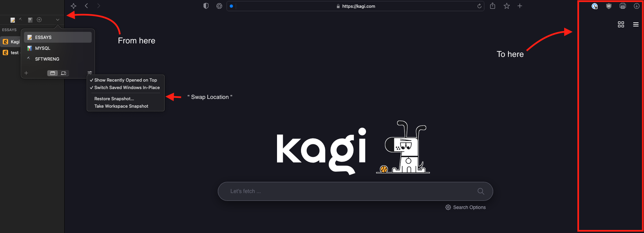Choose Take Workspace Snapshot

click(121, 106)
